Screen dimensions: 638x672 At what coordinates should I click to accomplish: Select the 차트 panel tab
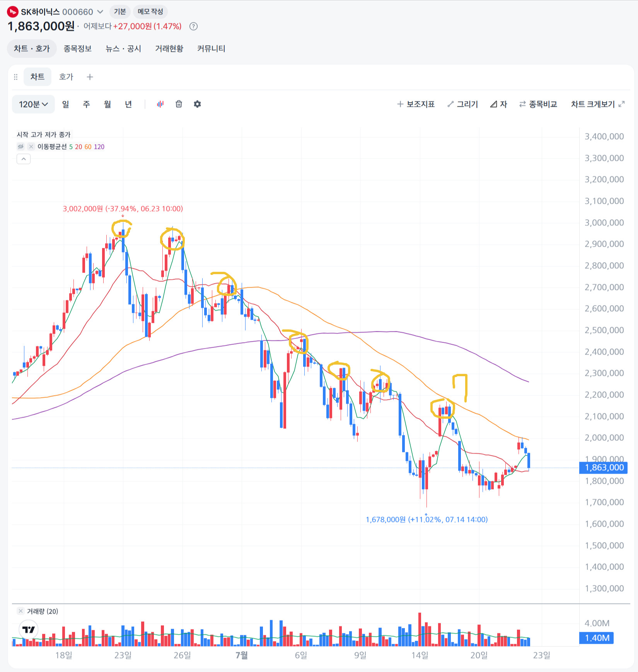tap(38, 77)
